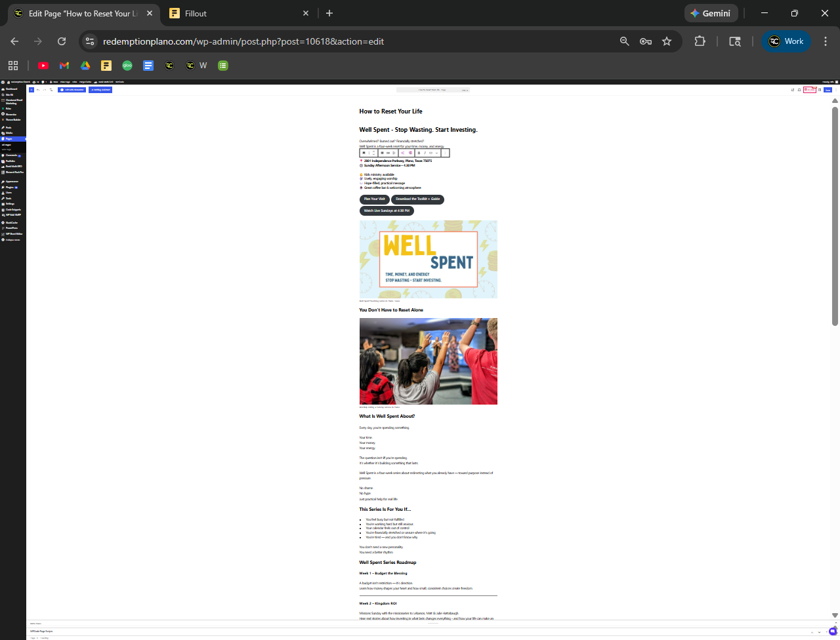Image resolution: width=840 pixels, height=640 pixels.
Task: Click the Plan Your Visit button
Action: (x=375, y=199)
